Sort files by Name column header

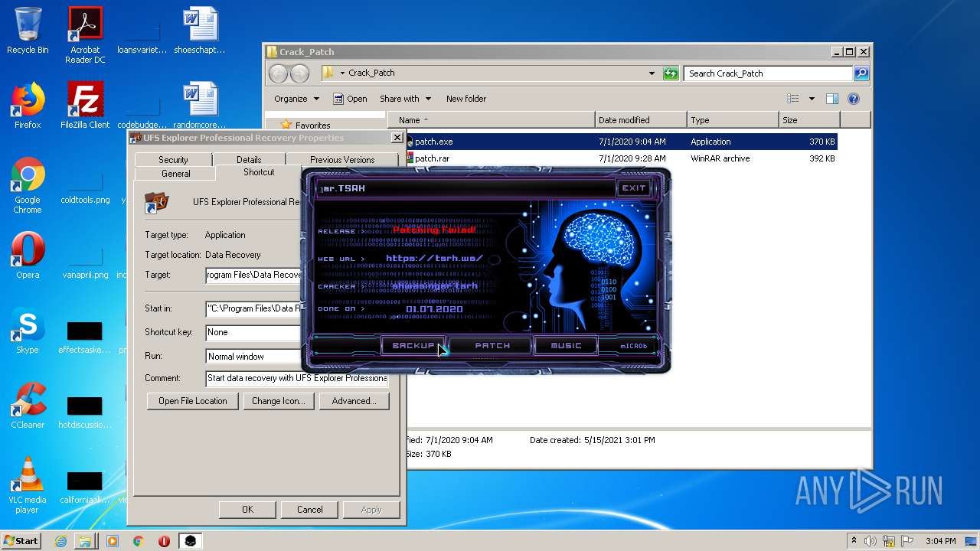click(x=491, y=120)
